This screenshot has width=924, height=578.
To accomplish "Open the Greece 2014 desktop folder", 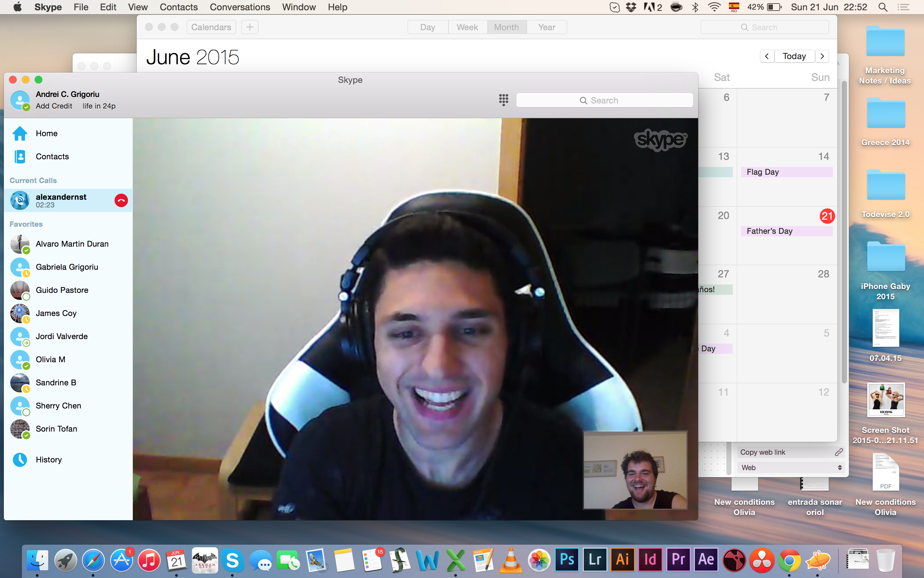I will point(886,122).
